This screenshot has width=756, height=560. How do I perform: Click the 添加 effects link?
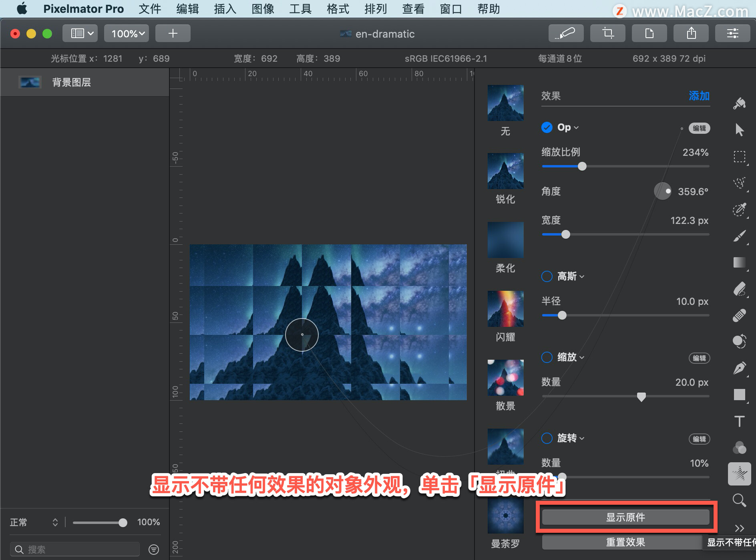[699, 96]
